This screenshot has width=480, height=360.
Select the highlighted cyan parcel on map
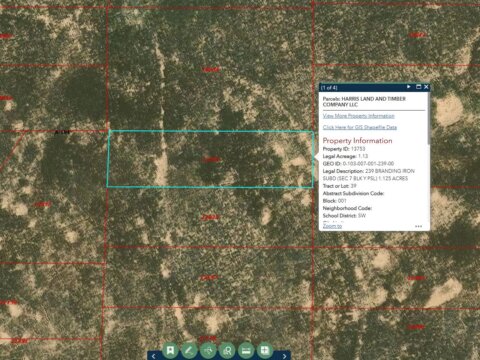pos(210,159)
